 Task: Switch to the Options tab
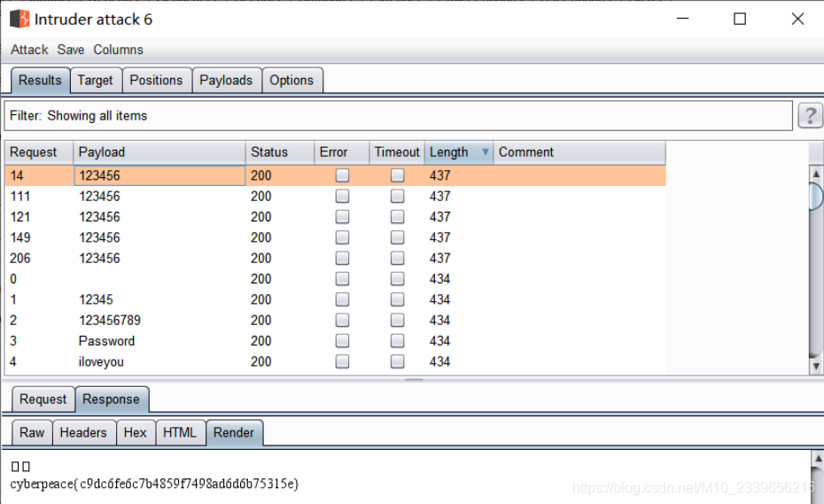click(x=292, y=81)
